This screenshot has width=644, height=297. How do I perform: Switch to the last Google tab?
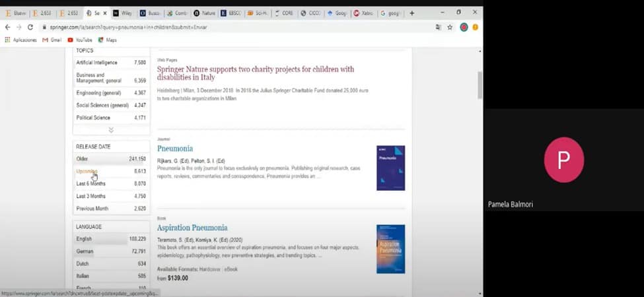(x=390, y=13)
